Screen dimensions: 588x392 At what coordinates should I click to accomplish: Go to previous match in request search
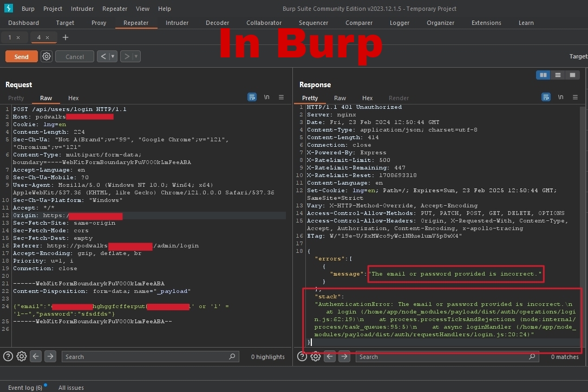(36, 356)
